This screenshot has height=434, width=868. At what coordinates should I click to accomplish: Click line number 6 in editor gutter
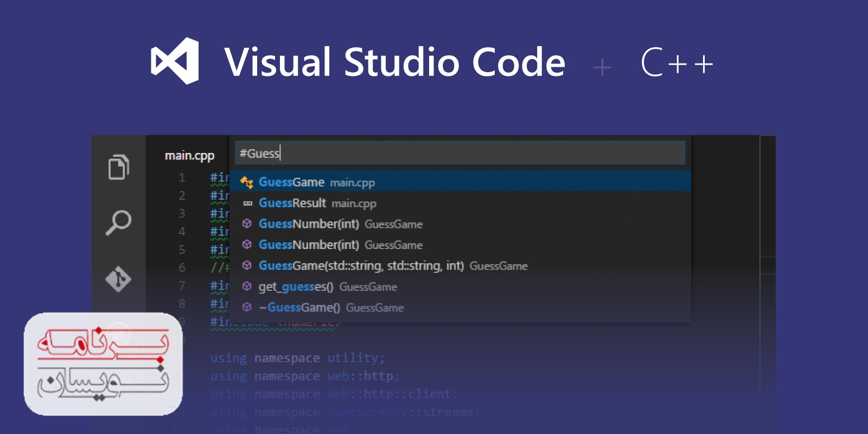182,267
